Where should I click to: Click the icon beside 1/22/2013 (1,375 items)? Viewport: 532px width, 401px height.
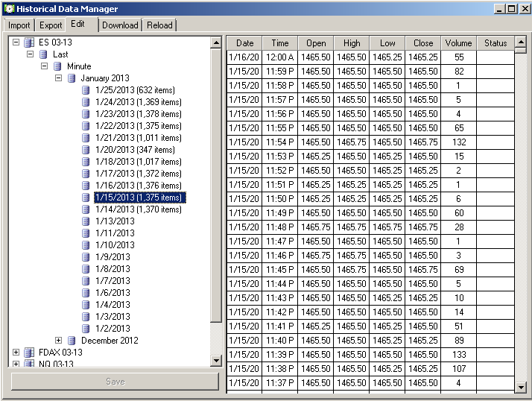tap(86, 126)
